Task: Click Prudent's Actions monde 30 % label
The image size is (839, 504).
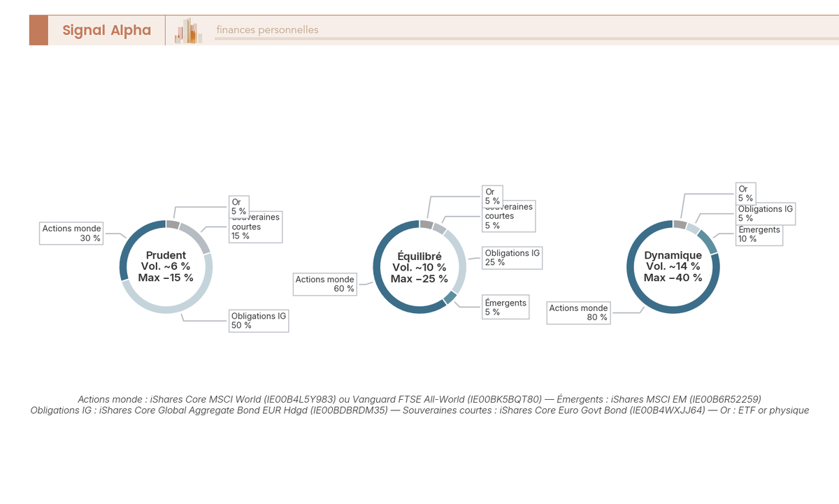Action: pos(71,233)
